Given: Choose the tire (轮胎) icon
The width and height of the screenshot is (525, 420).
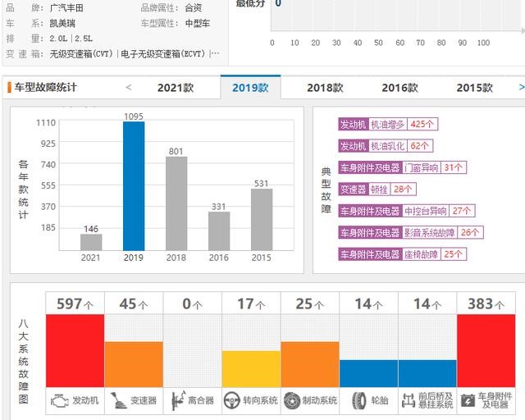Looking at the screenshot, I should pyautogui.click(x=358, y=401).
